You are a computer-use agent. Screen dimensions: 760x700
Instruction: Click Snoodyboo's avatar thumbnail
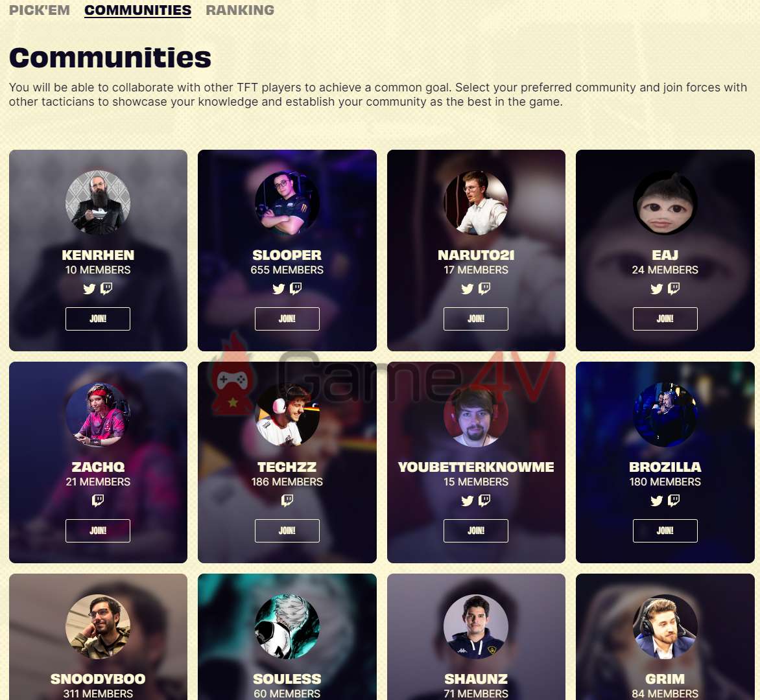coord(98,627)
